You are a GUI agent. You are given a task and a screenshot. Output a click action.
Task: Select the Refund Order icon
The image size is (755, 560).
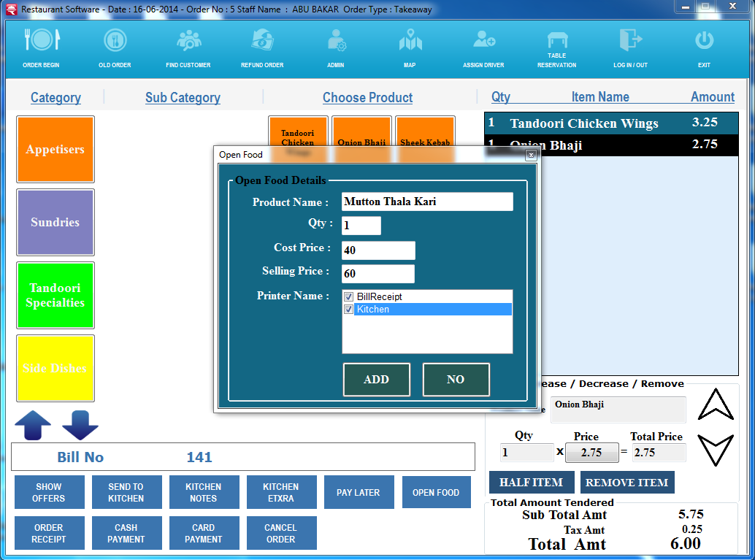click(262, 41)
